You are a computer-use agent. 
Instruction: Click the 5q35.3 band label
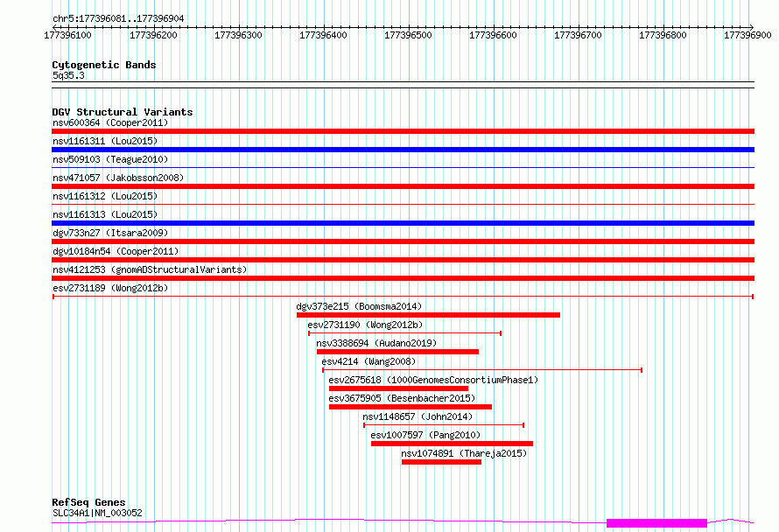click(x=68, y=75)
